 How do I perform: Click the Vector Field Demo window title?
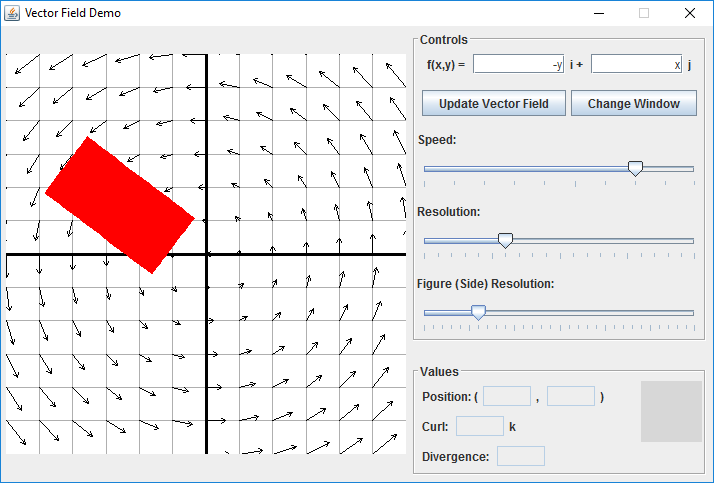pyautogui.click(x=73, y=13)
